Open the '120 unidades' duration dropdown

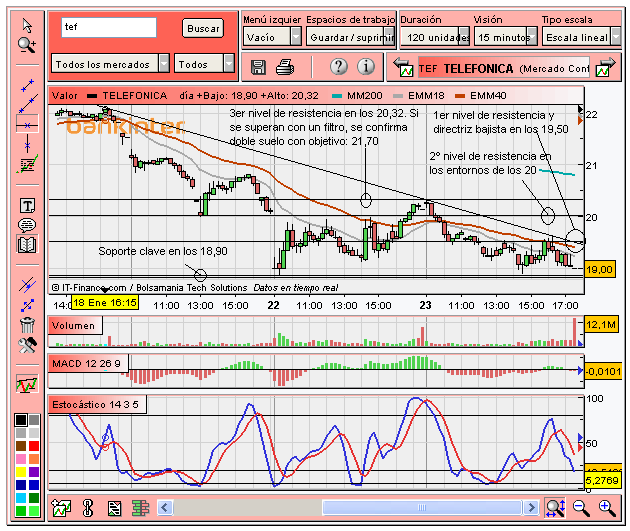pos(435,37)
